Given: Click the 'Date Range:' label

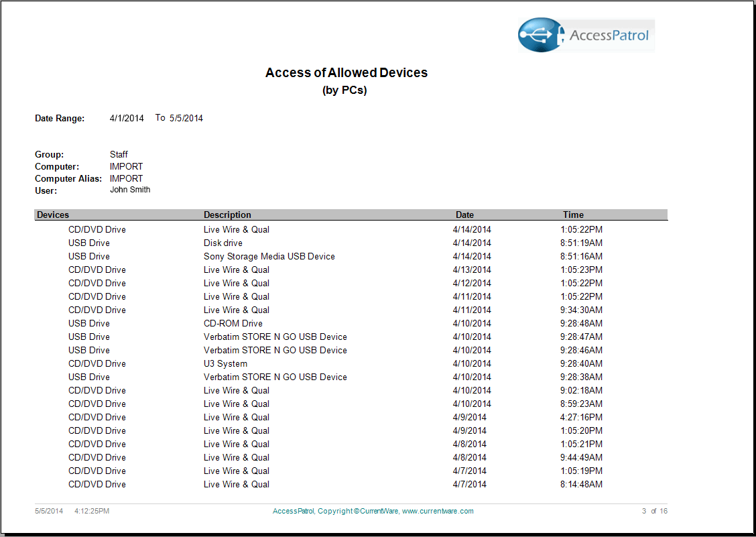Looking at the screenshot, I should pos(60,118).
